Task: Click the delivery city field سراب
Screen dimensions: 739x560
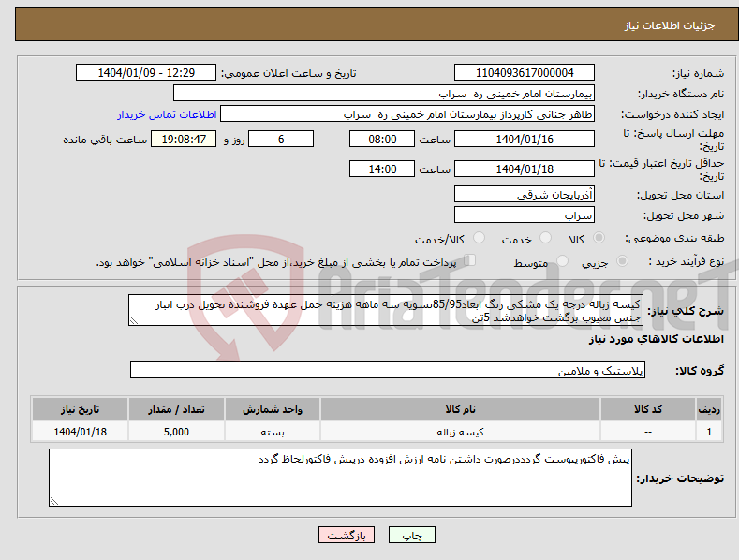Action: (525, 215)
